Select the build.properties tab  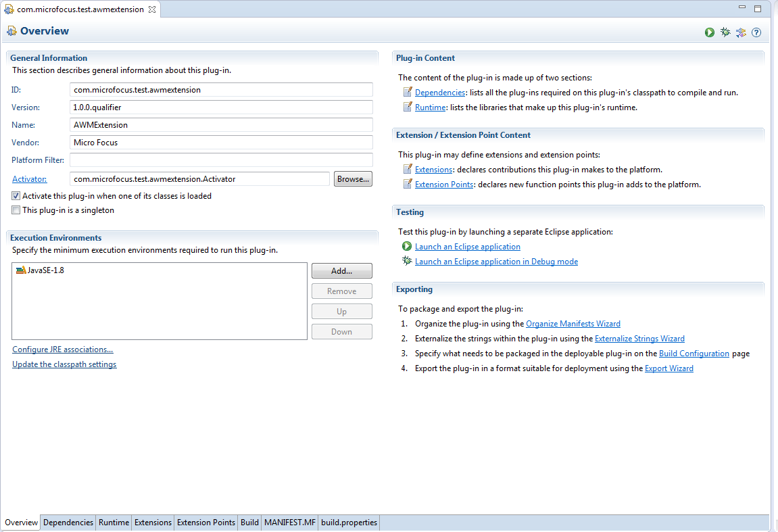pyautogui.click(x=348, y=522)
